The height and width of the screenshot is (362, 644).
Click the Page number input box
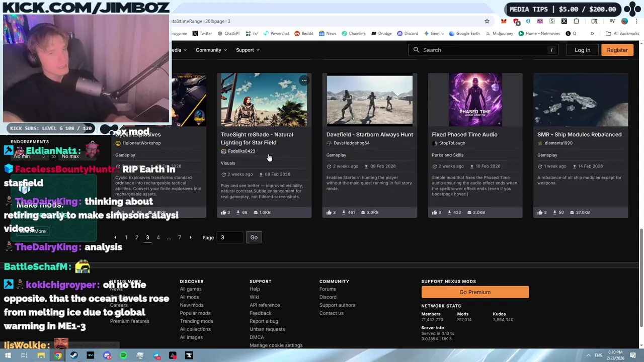tap(229, 237)
